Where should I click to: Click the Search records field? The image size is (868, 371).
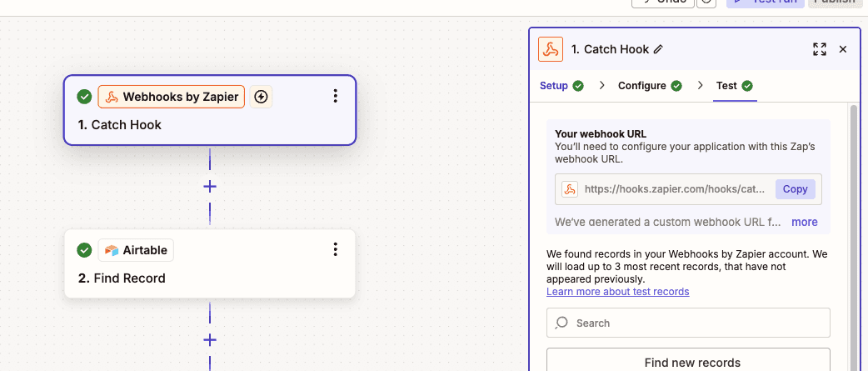[x=688, y=323]
